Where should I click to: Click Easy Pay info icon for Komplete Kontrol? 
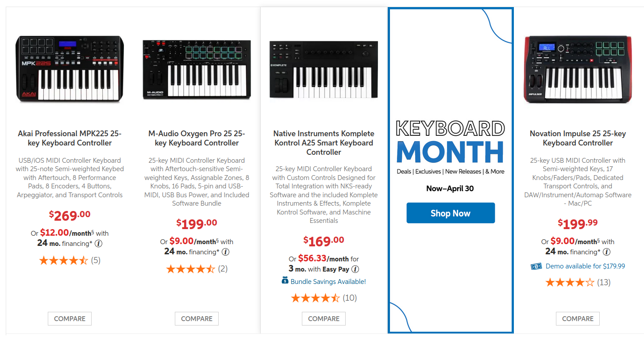click(x=355, y=269)
